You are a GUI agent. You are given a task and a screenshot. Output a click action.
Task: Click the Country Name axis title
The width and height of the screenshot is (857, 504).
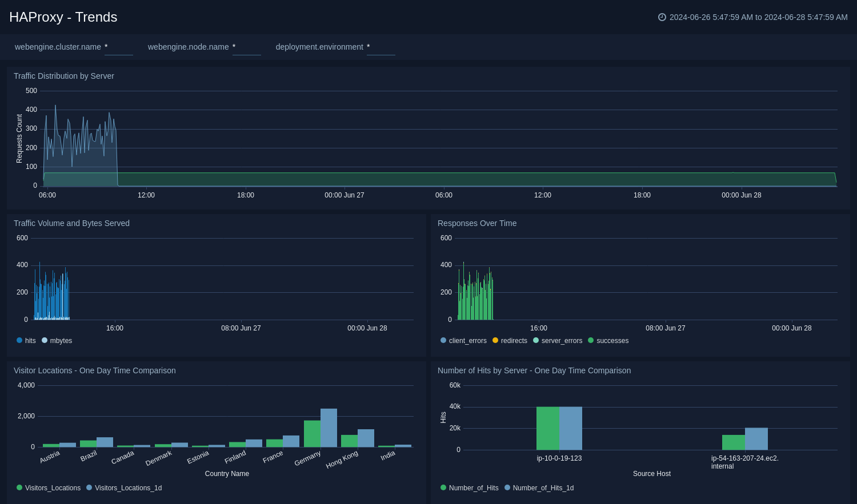[x=227, y=474]
